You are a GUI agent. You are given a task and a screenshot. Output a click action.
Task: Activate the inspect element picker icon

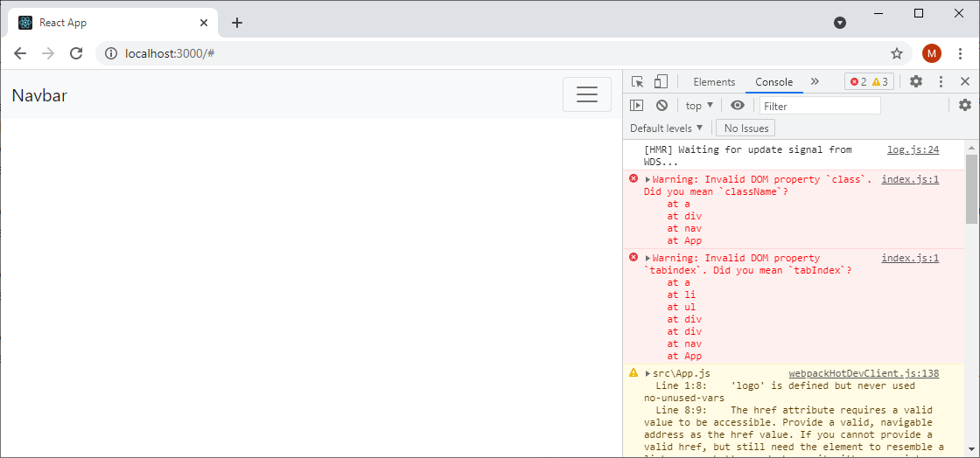638,81
